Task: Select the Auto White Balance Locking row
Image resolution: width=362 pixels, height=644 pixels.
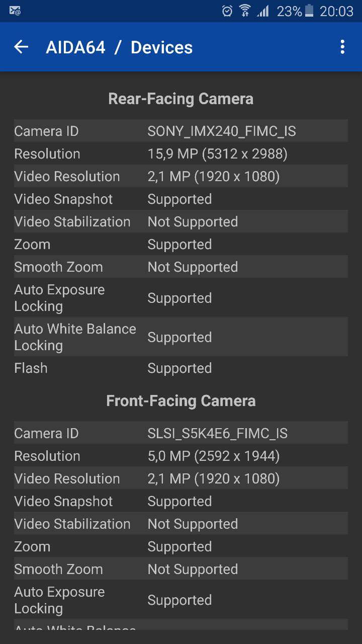Action: 181,337
